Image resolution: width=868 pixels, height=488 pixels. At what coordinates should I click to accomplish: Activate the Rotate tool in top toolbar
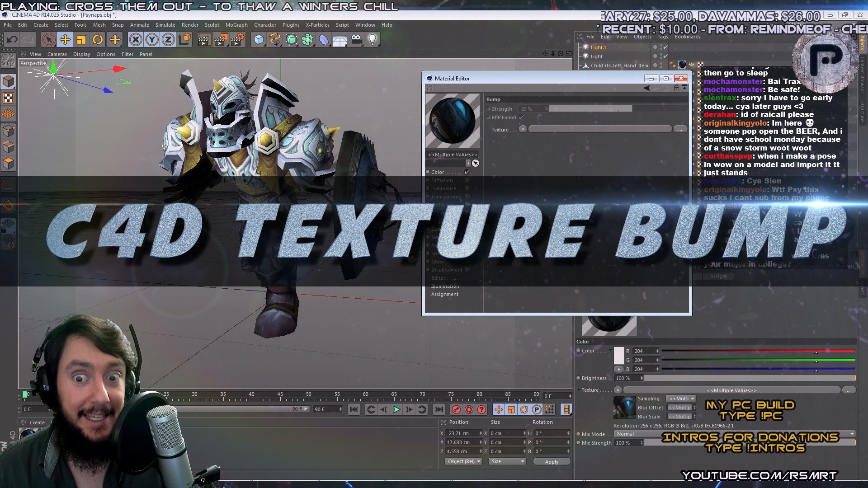click(x=98, y=40)
